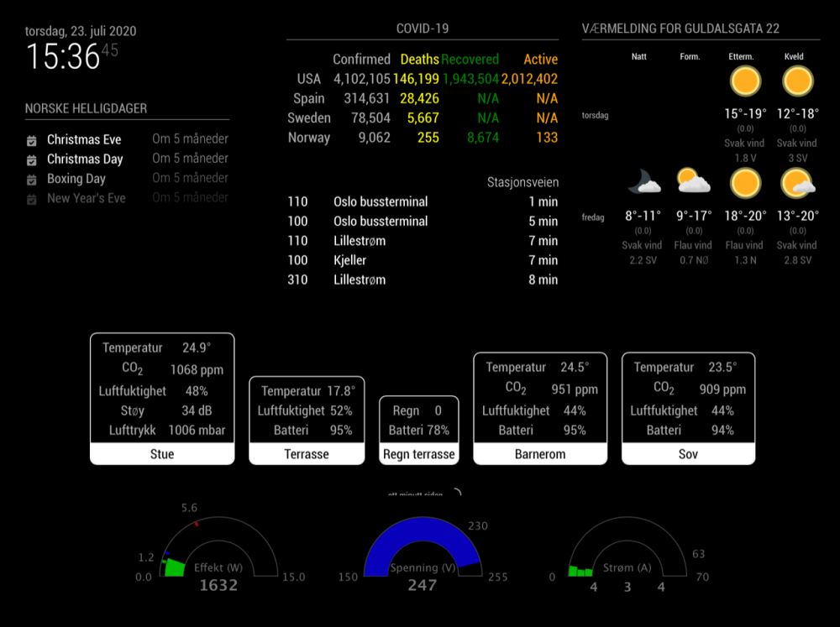This screenshot has height=627, width=840.
Task: Click the Deaths column header
Action: point(419,60)
